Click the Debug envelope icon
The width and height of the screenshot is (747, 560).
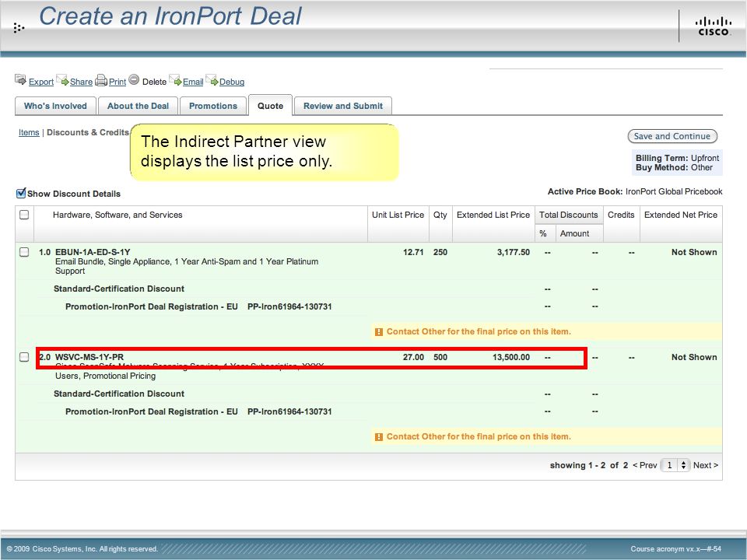coord(212,79)
